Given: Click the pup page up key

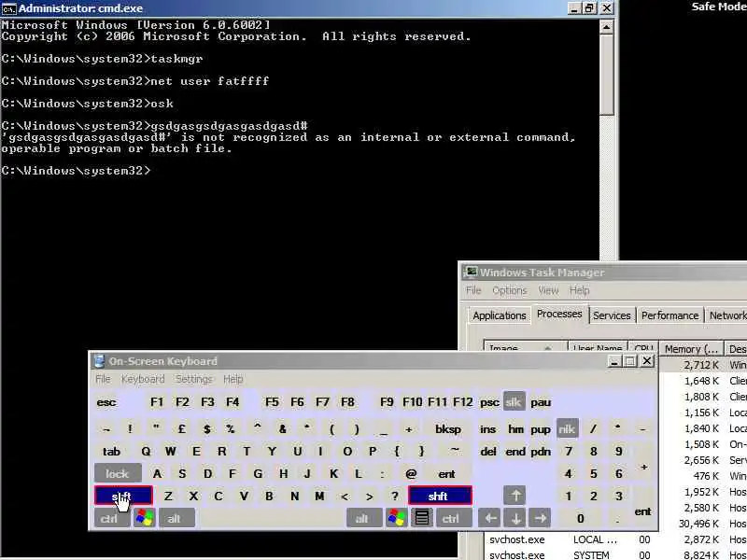Looking at the screenshot, I should [x=541, y=428].
